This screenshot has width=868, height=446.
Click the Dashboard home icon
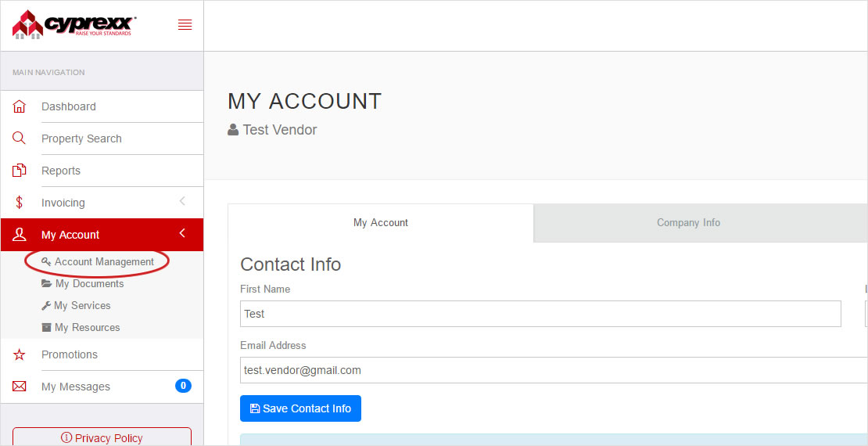click(x=20, y=106)
